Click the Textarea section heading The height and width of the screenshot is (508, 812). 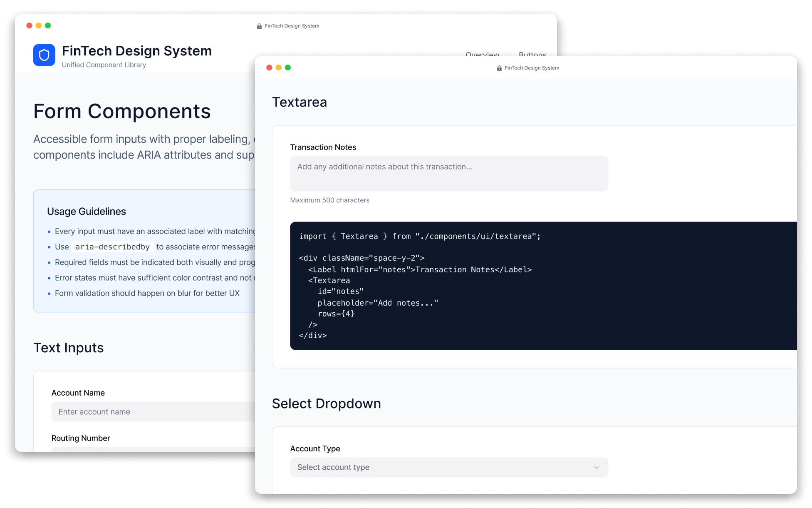coord(300,102)
